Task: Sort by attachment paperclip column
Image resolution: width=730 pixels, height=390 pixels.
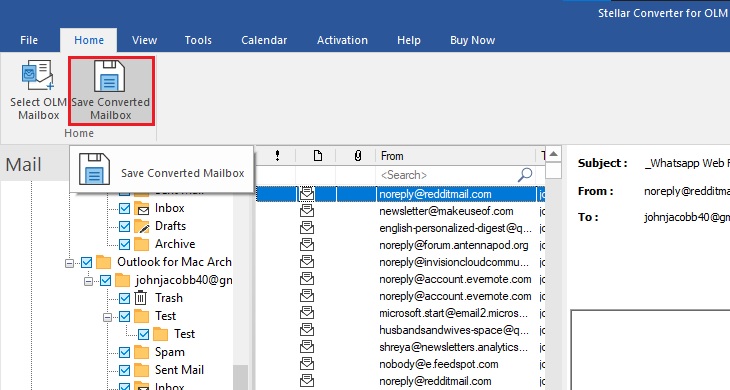Action: pos(358,156)
